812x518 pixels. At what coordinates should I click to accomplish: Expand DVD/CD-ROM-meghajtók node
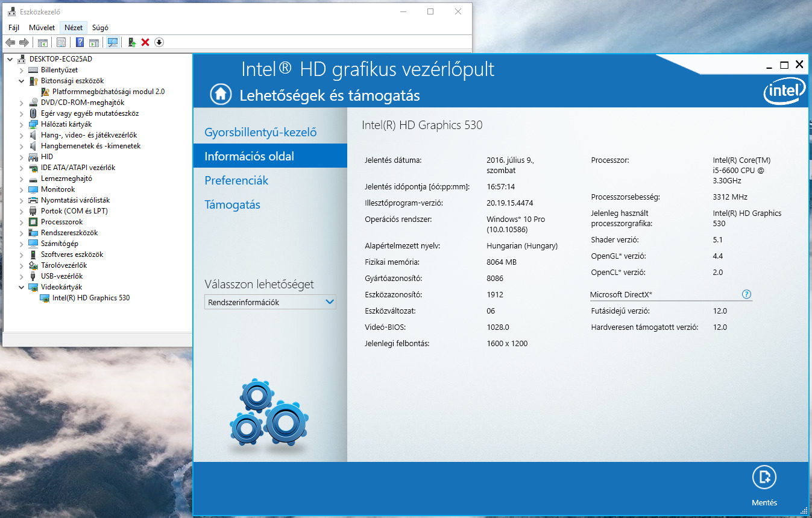[x=22, y=103]
